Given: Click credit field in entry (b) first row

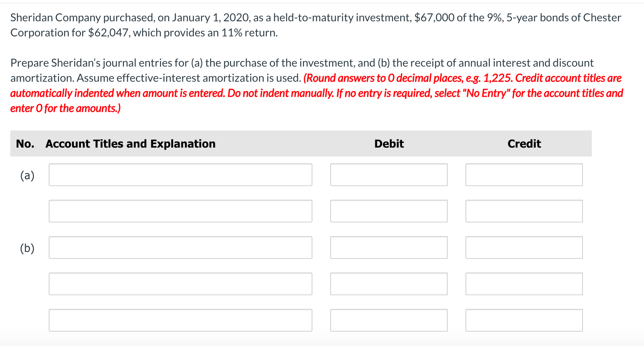Looking at the screenshot, I should [x=524, y=247].
